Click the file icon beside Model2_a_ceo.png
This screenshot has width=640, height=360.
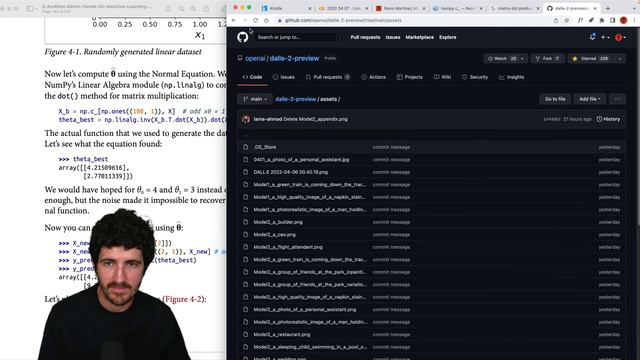point(245,235)
